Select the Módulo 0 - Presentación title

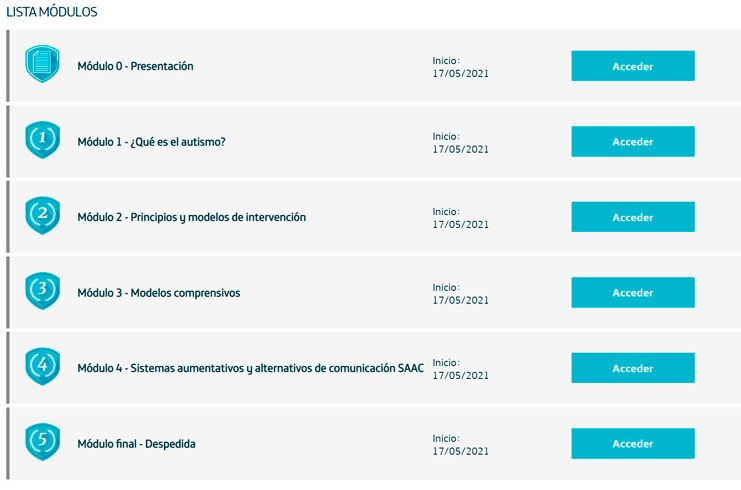135,66
